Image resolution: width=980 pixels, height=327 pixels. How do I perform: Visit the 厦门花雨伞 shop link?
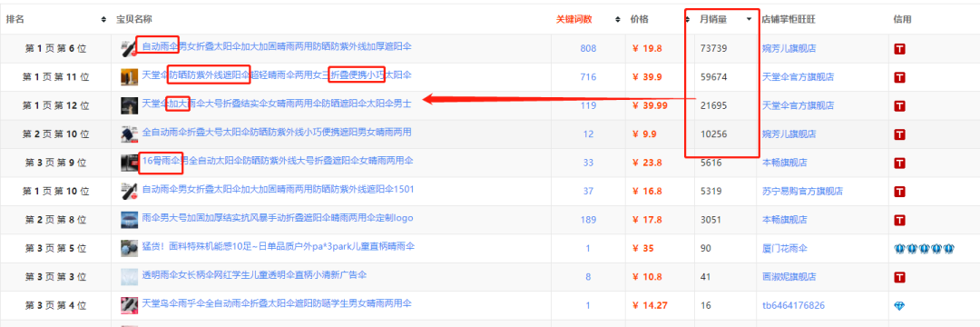[x=784, y=248]
